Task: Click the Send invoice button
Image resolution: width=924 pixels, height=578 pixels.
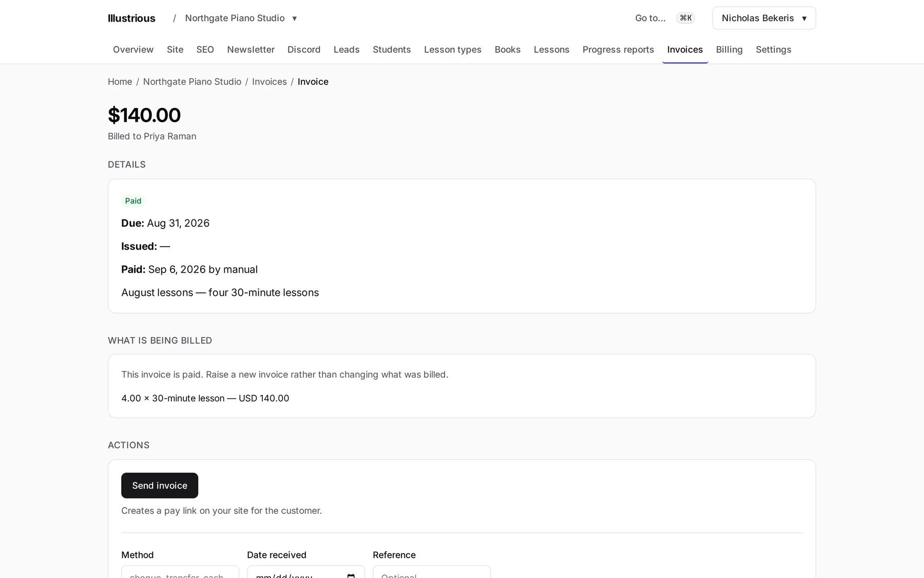Action: (160, 486)
